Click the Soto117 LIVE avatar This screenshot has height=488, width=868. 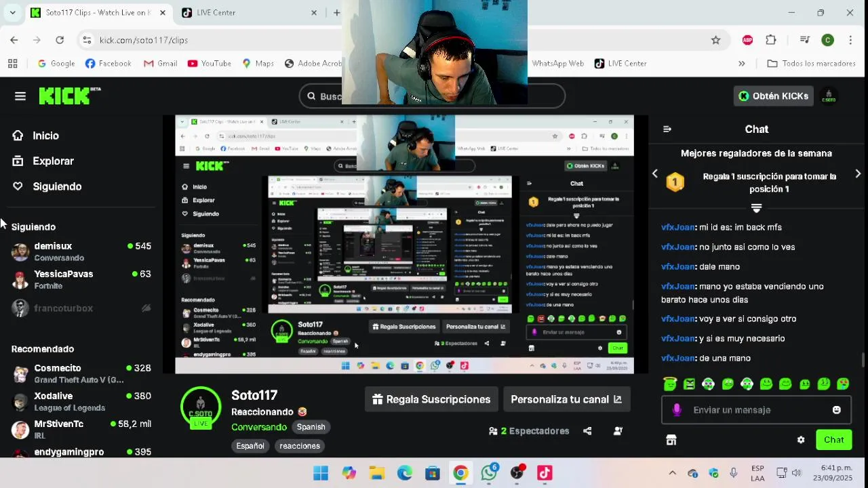[x=201, y=407]
